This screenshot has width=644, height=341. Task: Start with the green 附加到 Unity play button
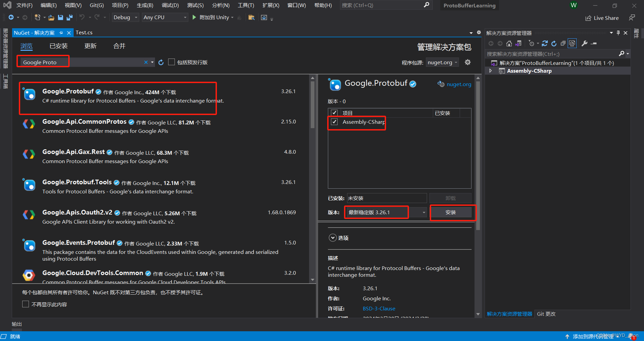194,17
